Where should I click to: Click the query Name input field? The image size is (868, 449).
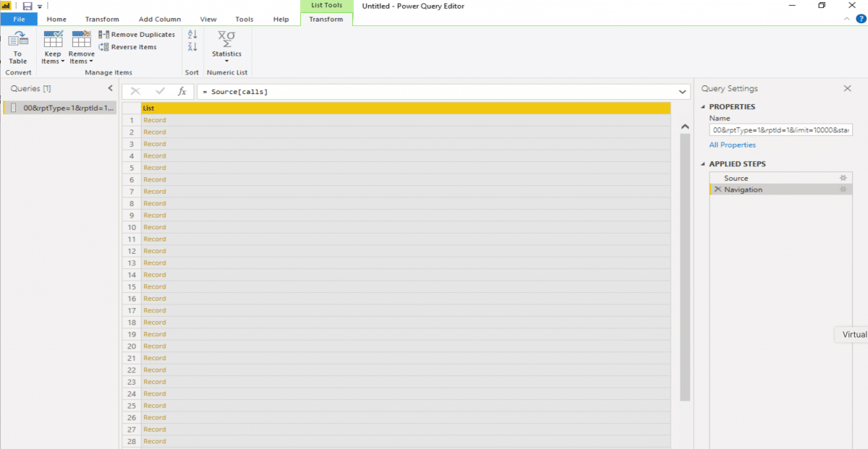[x=781, y=130]
